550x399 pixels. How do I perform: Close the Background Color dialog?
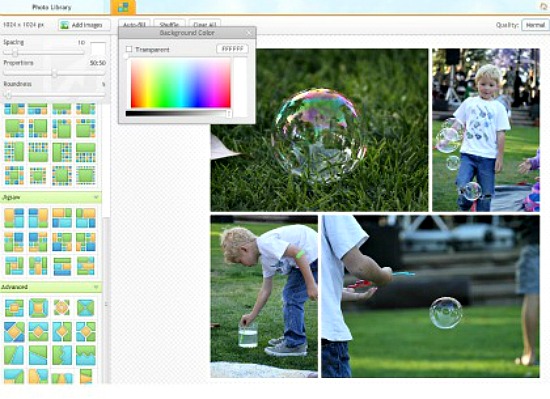pyautogui.click(x=249, y=33)
